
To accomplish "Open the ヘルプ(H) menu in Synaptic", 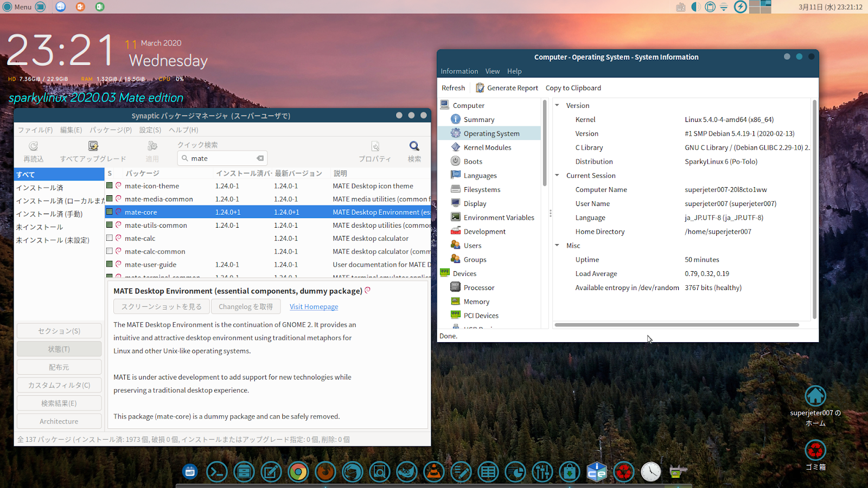I will point(183,130).
